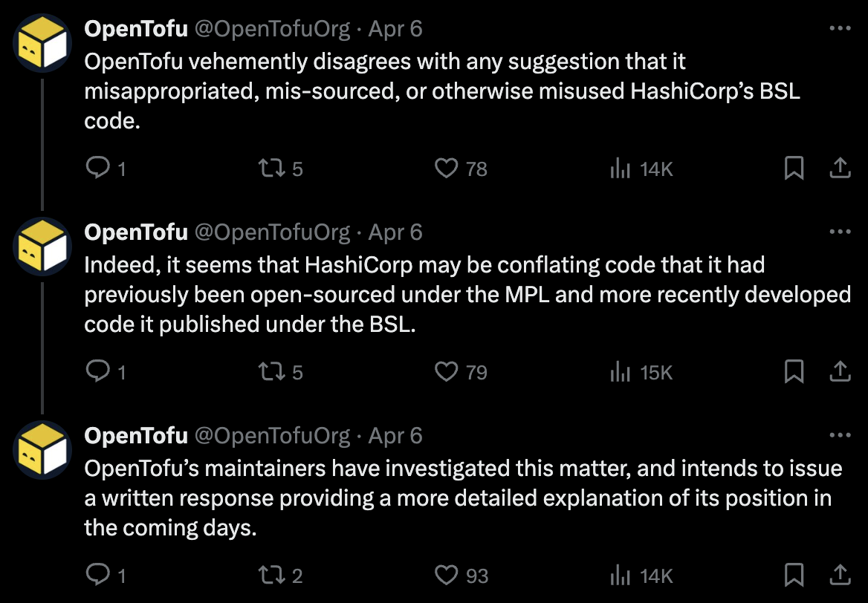
Task: Reply to the 'vehemently disagrees' tweet
Action: coord(97,169)
